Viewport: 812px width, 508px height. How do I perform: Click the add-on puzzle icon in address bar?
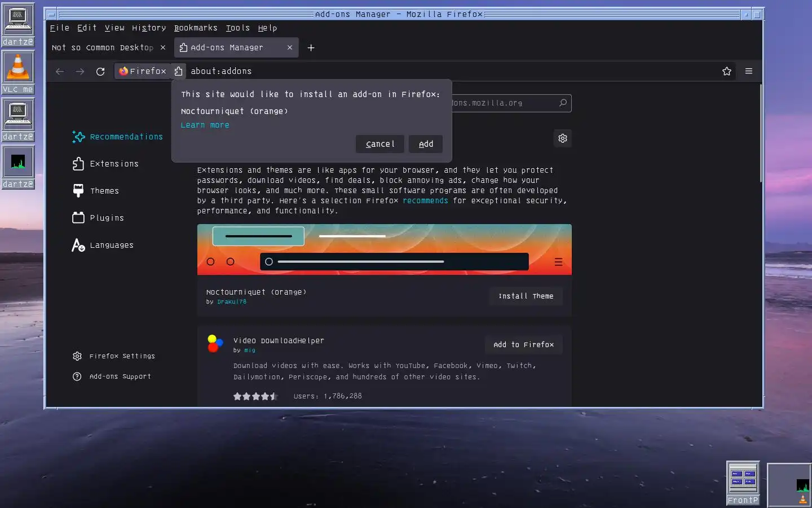(x=178, y=71)
